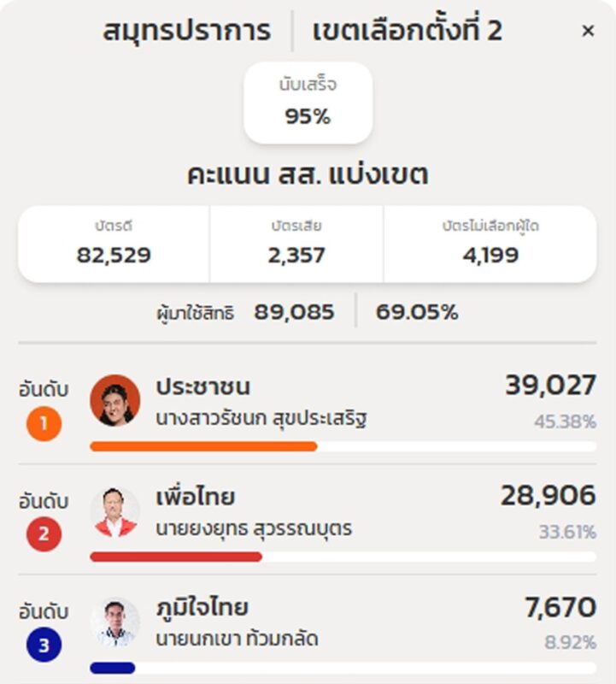Image resolution: width=616 pixels, height=684 pixels.
Task: Click the blue vote progress bar
Action: pyautogui.click(x=113, y=668)
